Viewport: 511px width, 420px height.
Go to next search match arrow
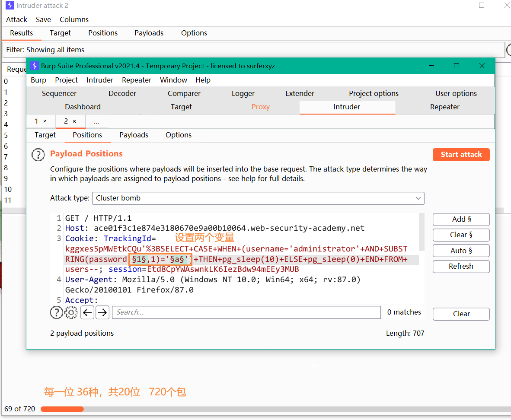tap(102, 312)
